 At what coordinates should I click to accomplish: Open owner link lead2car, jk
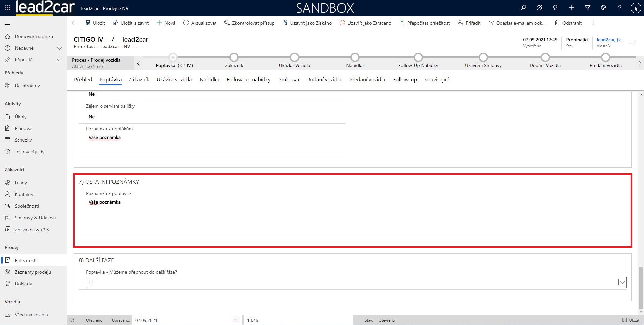coord(608,40)
